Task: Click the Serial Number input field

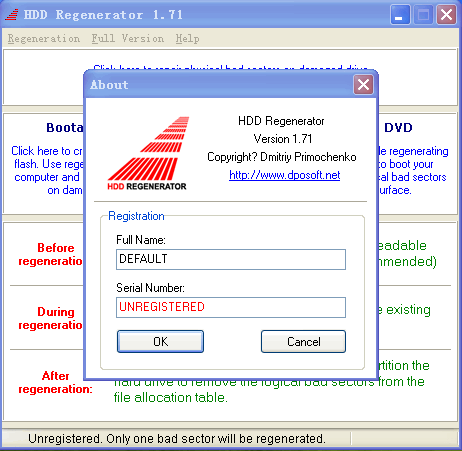Action: pos(231,307)
